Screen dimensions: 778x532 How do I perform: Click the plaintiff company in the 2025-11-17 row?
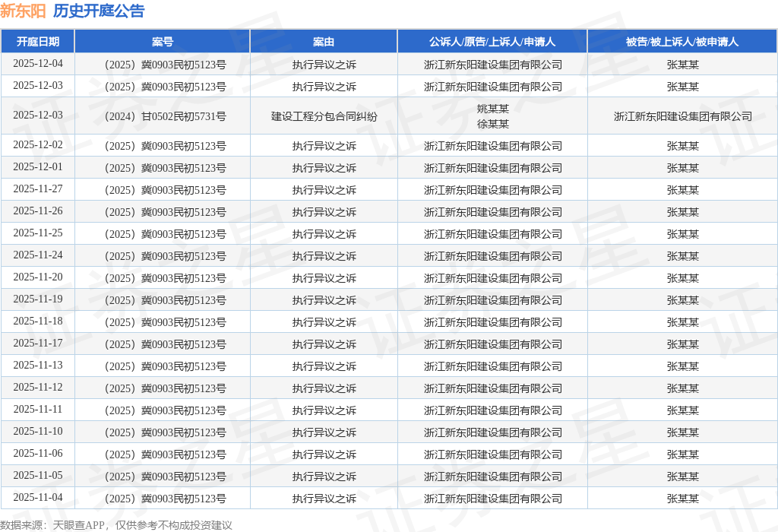[x=492, y=344]
